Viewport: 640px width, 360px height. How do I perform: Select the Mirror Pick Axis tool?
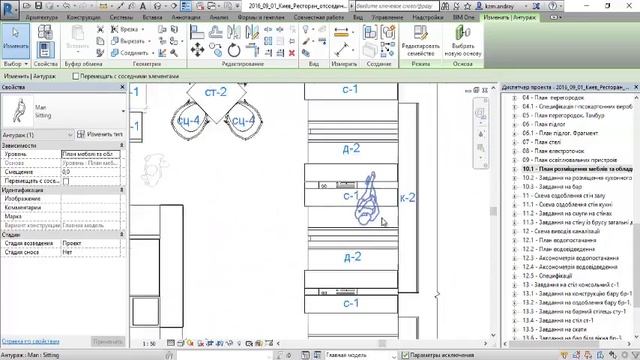pos(234,32)
